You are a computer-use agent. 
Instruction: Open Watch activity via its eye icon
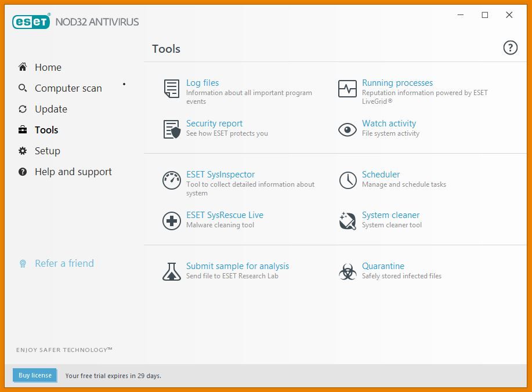point(347,129)
